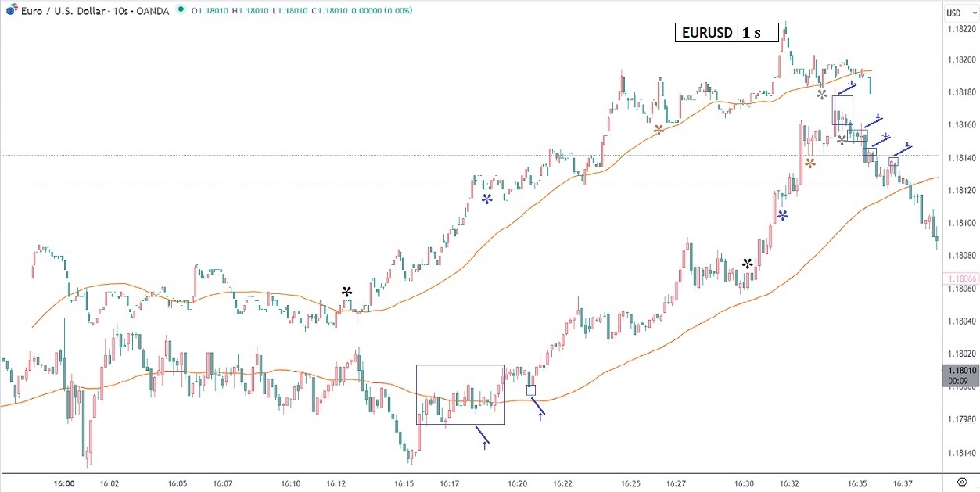Click the 1.18100 price axis label
980x492 pixels.
[x=960, y=223]
